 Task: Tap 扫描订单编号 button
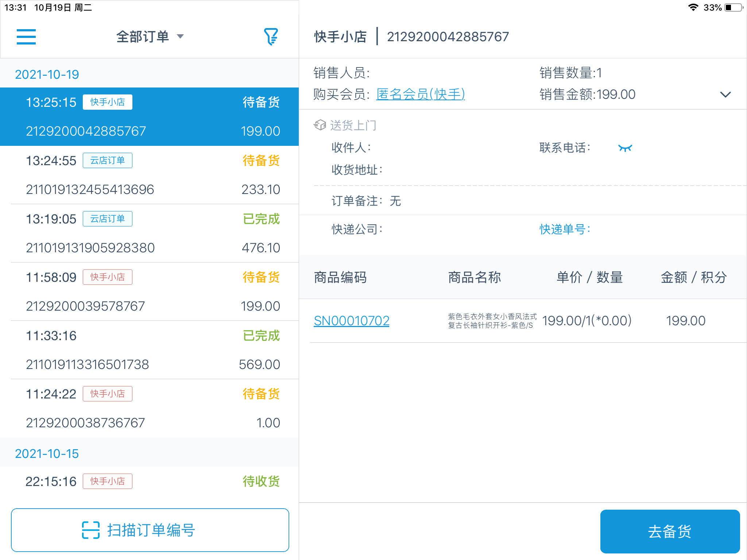[x=150, y=530]
